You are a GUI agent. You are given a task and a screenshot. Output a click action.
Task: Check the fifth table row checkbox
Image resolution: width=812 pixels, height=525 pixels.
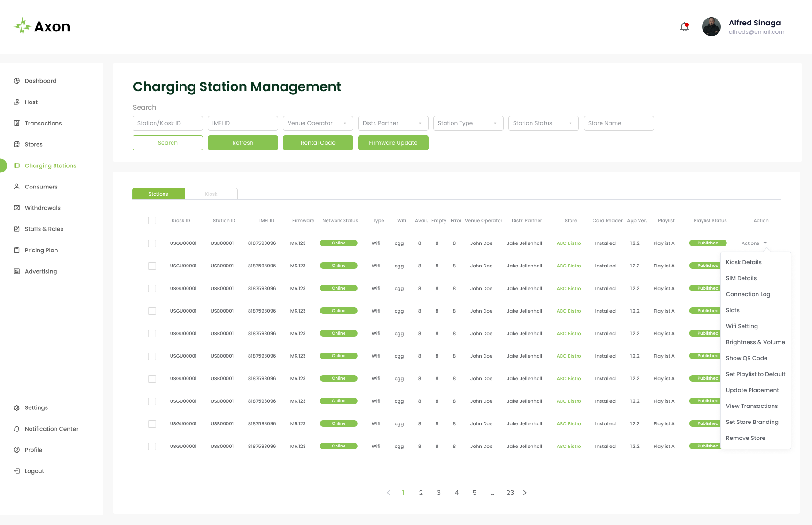coord(152,334)
